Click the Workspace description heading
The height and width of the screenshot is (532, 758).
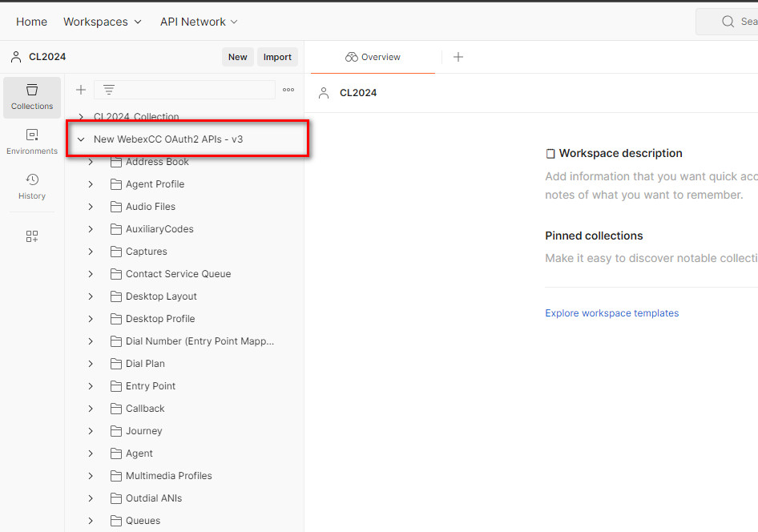coord(620,153)
